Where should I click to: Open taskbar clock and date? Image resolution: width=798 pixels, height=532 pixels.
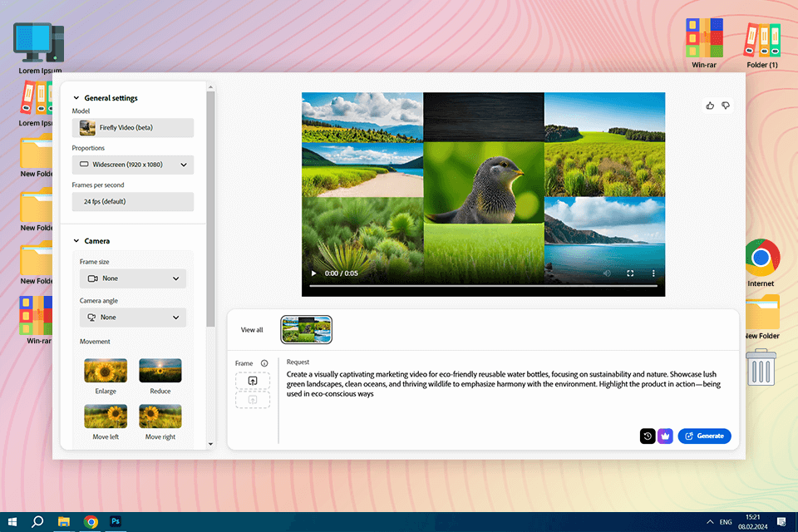[753, 522]
